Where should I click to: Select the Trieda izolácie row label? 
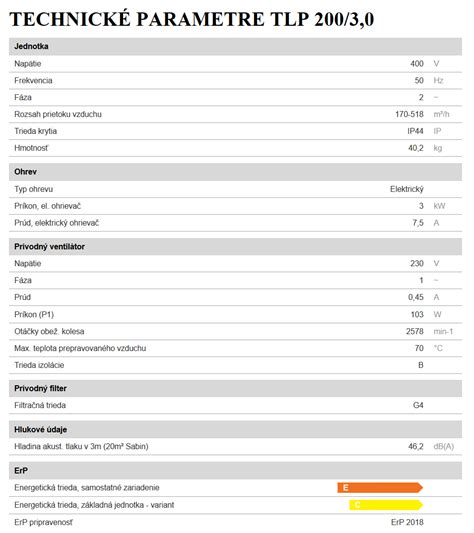click(x=39, y=365)
